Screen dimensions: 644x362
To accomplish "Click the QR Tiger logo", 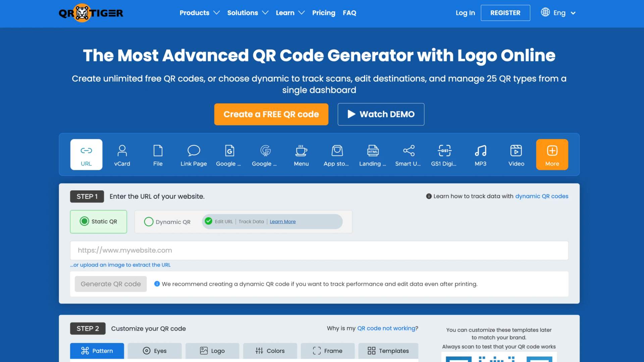I will (x=91, y=13).
